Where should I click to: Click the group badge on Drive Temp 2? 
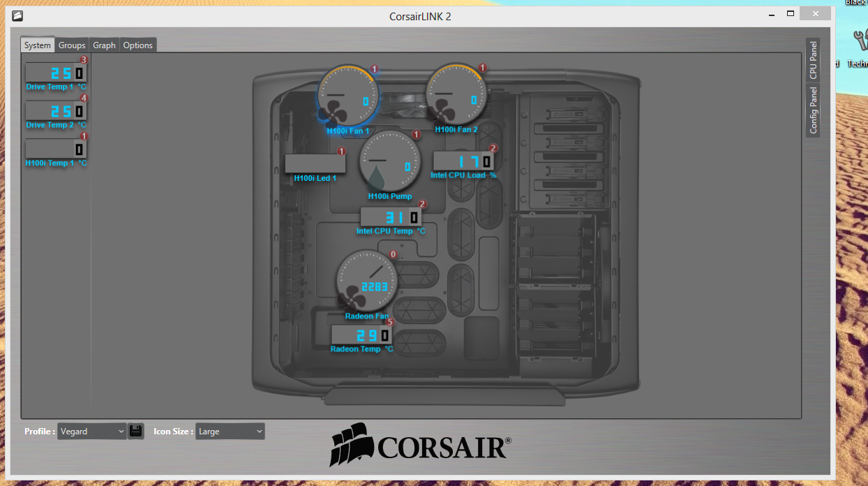84,98
